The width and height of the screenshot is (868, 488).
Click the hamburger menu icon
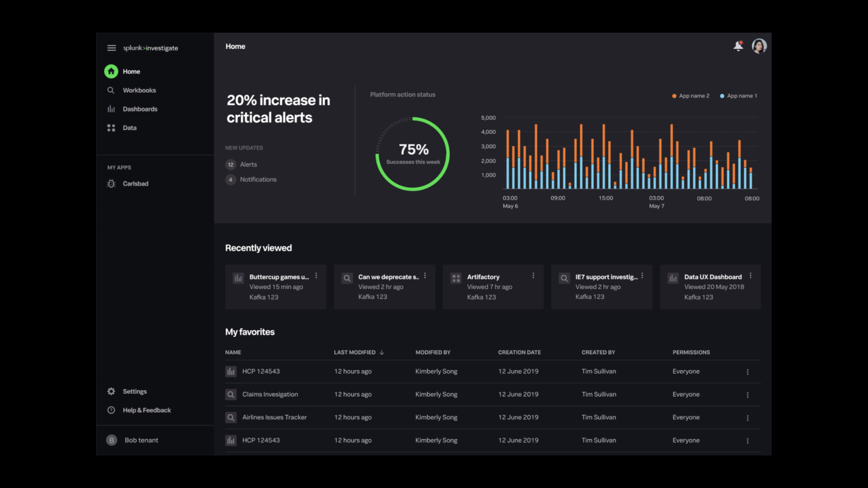(x=111, y=48)
